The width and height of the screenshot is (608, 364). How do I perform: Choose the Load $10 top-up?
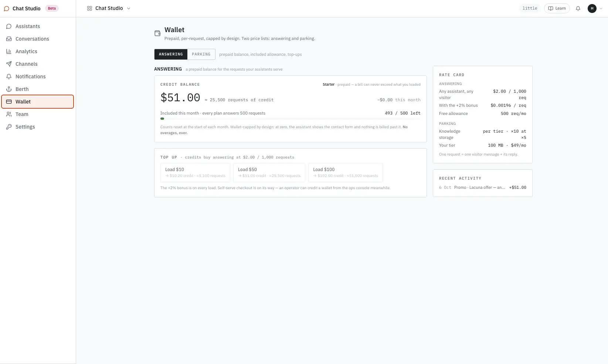195,173
